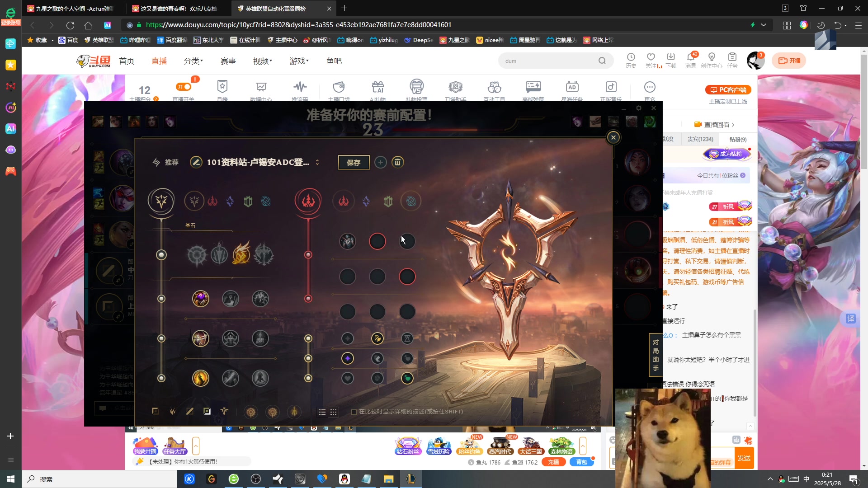This screenshot has height=488, width=868.
Task: Select the Press the Attack keystone rune
Action: click(197, 255)
